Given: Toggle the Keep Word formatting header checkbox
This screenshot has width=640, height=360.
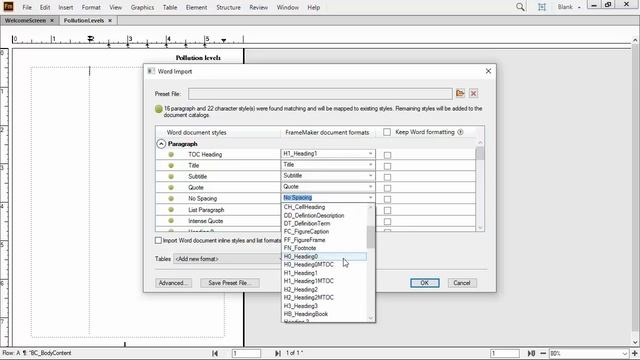Looking at the screenshot, I should click(x=387, y=132).
